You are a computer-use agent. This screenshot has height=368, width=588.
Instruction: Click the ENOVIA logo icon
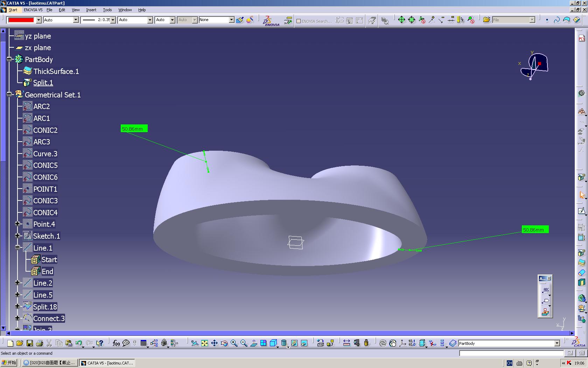[271, 20]
